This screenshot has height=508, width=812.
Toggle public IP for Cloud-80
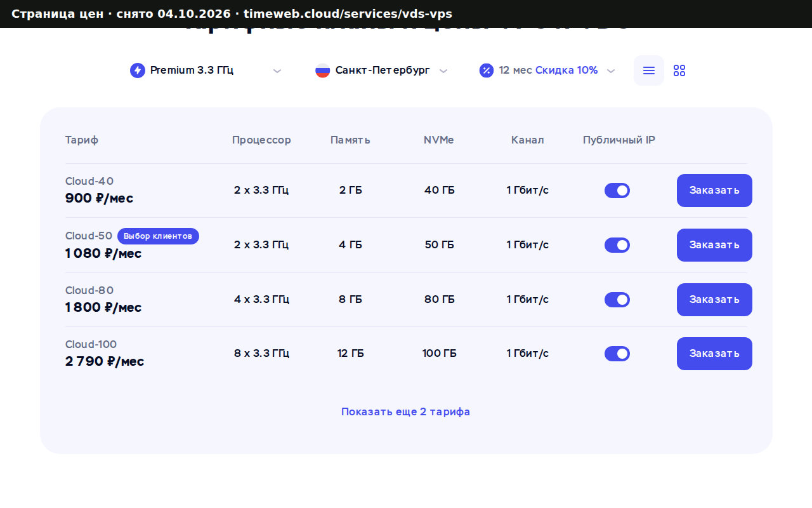pyautogui.click(x=617, y=300)
